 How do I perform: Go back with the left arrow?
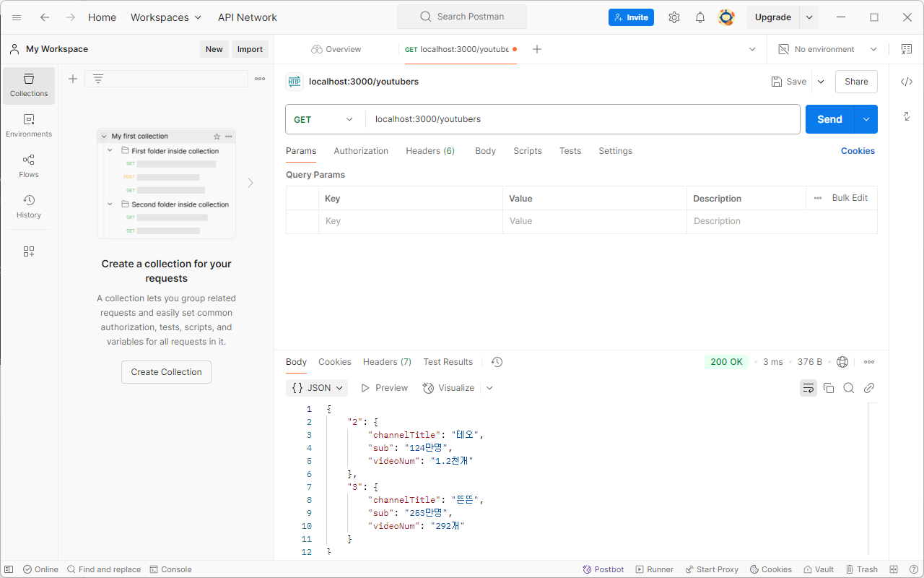(45, 17)
